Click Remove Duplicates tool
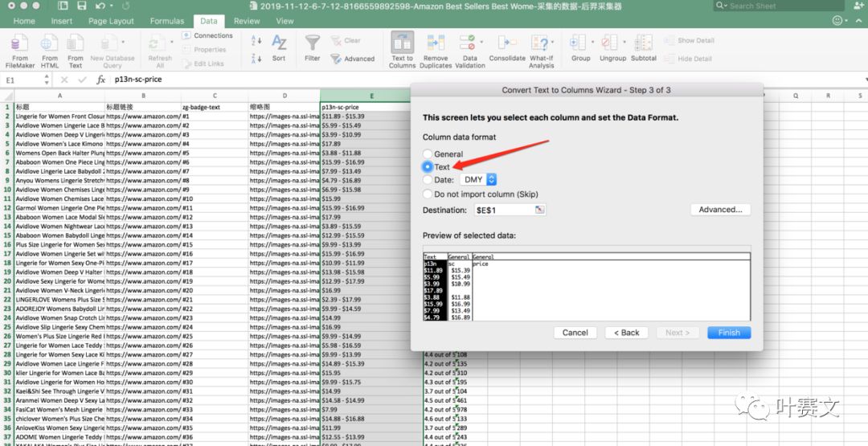The image size is (868, 446). 436,50
